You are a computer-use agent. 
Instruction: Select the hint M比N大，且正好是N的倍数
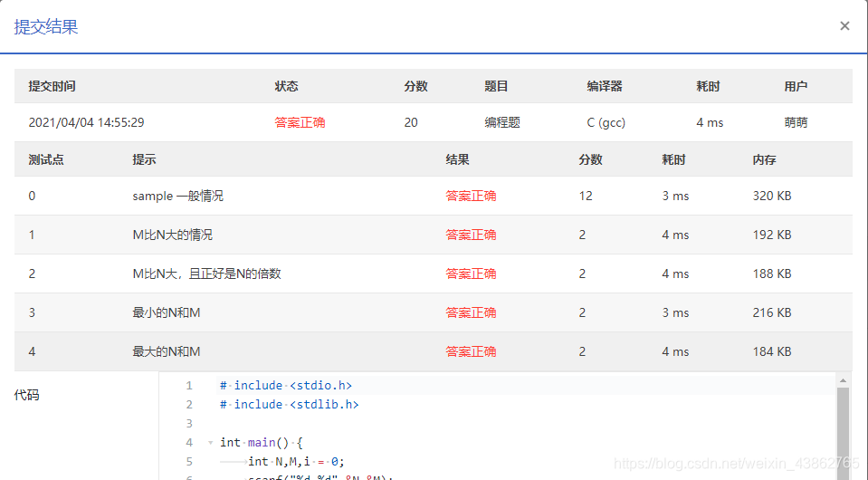206,274
